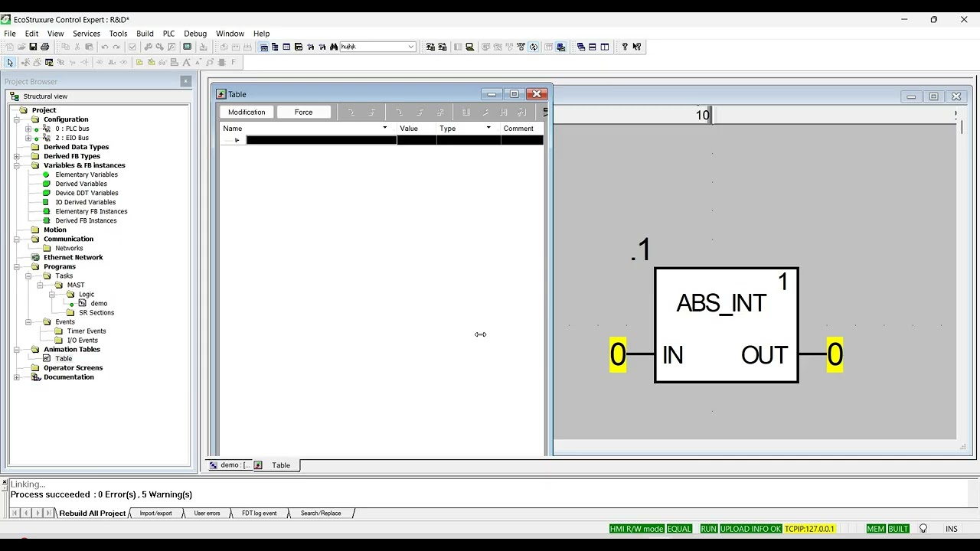Select Timer Events in the tree

tap(87, 331)
